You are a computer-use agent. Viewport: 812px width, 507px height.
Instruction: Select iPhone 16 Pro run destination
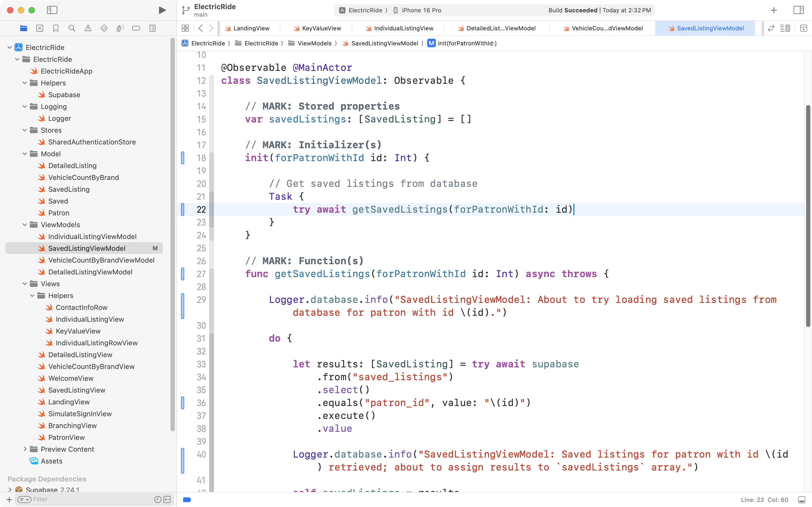(x=421, y=10)
